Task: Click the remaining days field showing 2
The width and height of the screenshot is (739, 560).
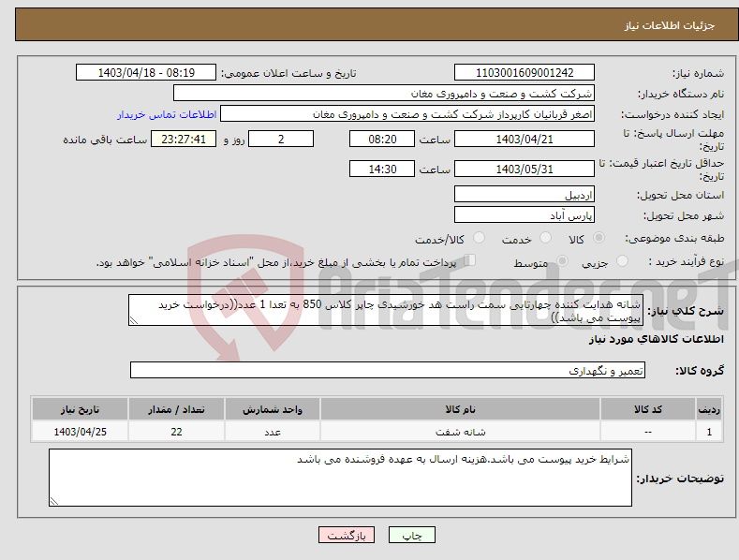Action: [281, 139]
